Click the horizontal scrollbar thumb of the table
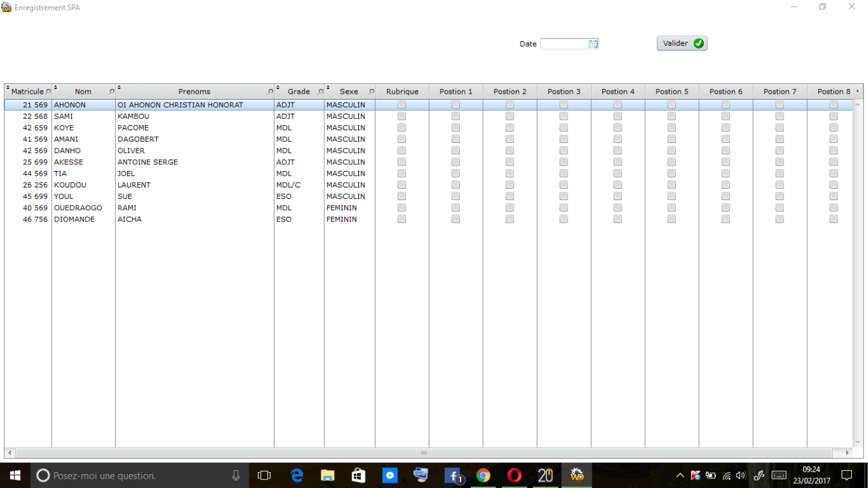 click(x=423, y=453)
